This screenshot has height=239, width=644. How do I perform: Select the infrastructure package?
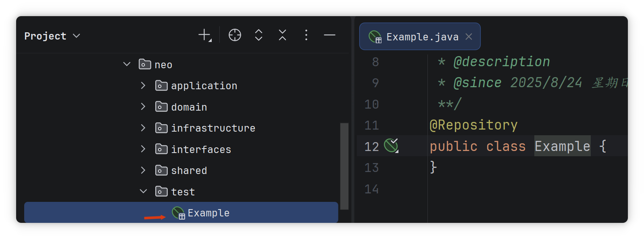[x=213, y=128]
